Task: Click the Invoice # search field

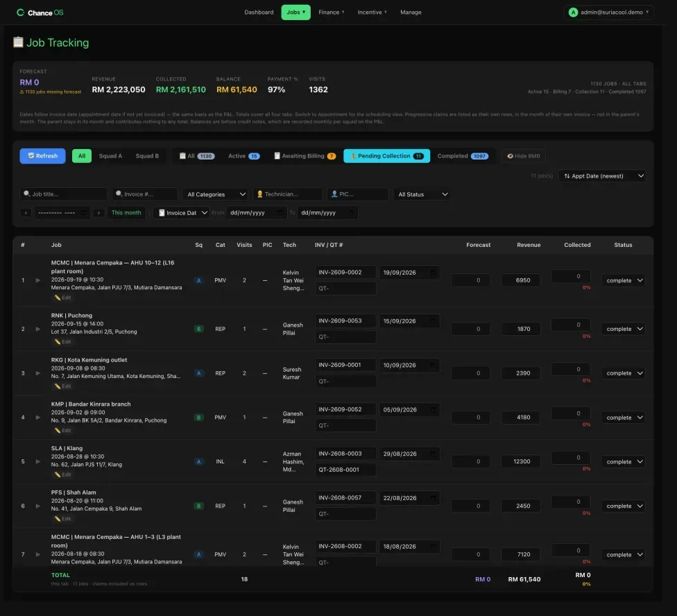Action: click(x=145, y=194)
